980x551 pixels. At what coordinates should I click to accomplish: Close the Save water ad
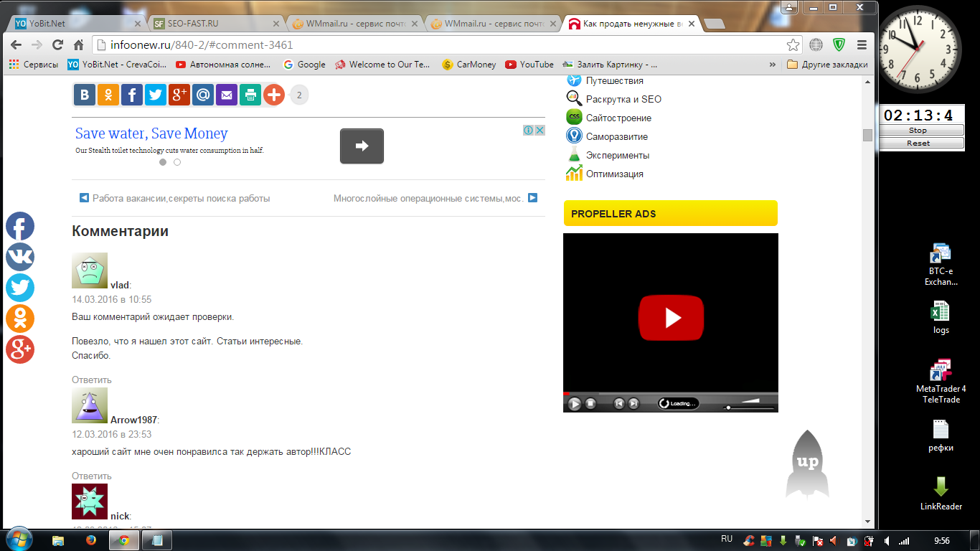coord(540,130)
